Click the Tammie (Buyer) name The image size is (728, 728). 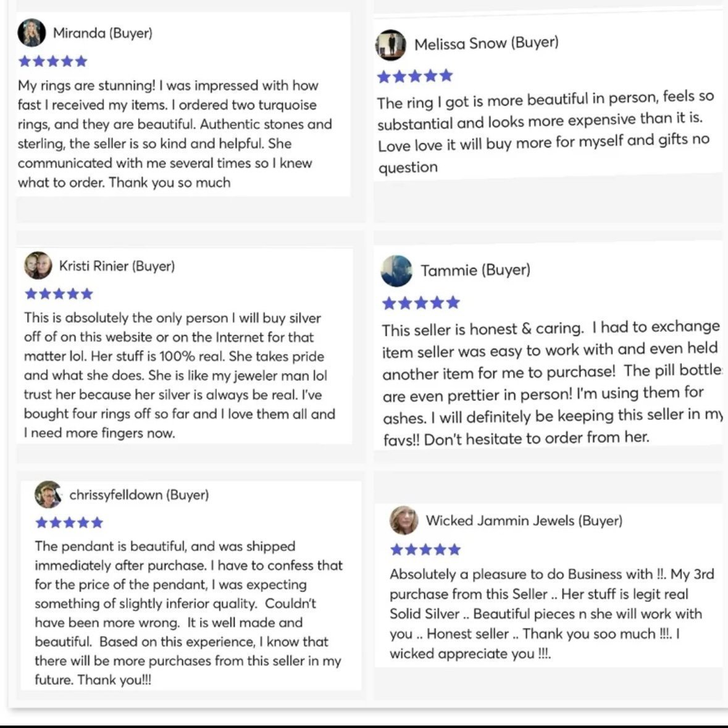pos(475,270)
